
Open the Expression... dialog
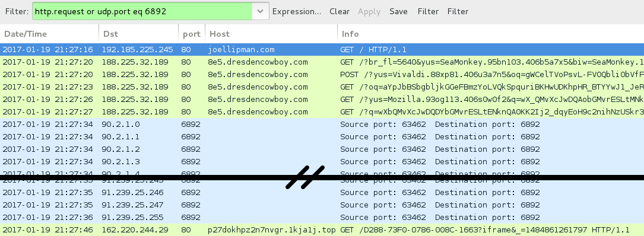pyautogui.click(x=297, y=11)
